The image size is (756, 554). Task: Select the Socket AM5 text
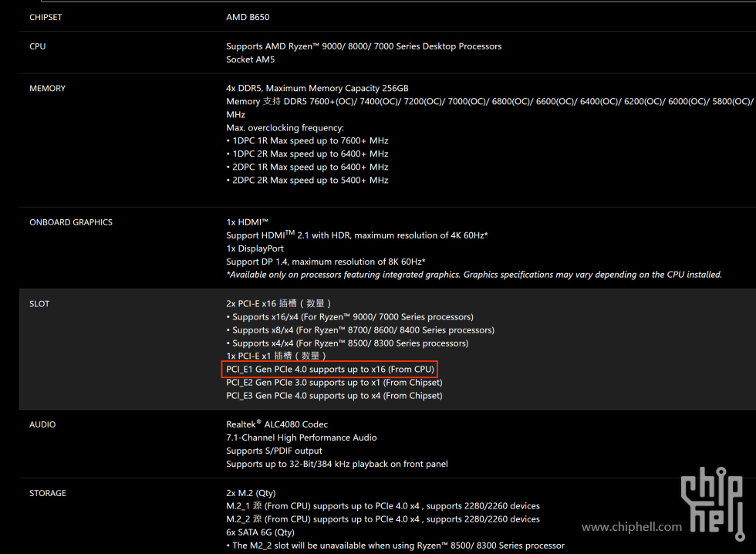(250, 59)
